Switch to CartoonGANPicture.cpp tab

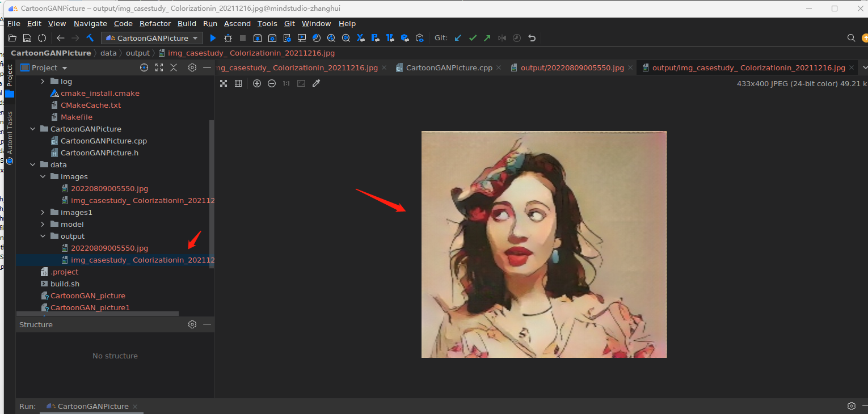449,67
